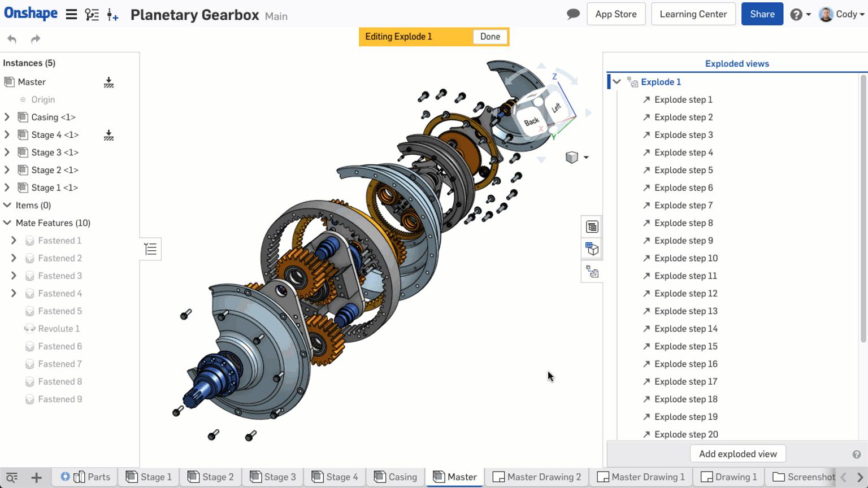868x488 pixels.
Task: Open the view settings dropdown beside the cube icon
Action: coord(586,157)
